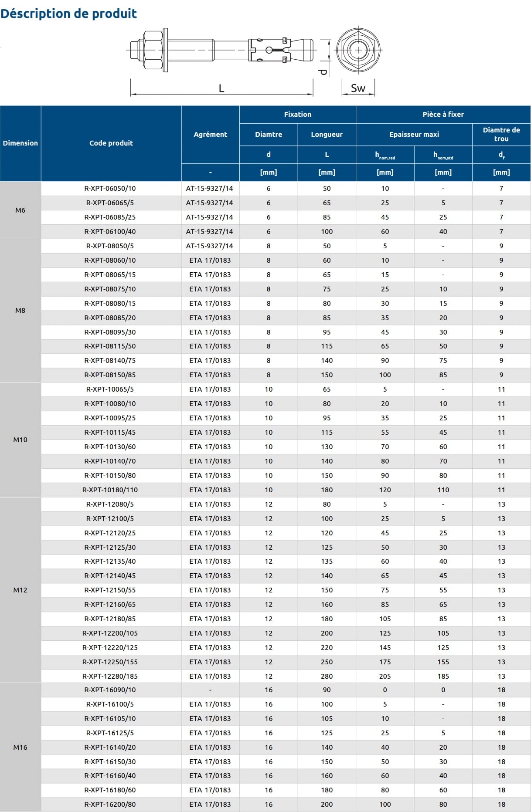Click the 'Pièce à fixer' group header
This screenshot has height=812, width=531.
[443, 114]
